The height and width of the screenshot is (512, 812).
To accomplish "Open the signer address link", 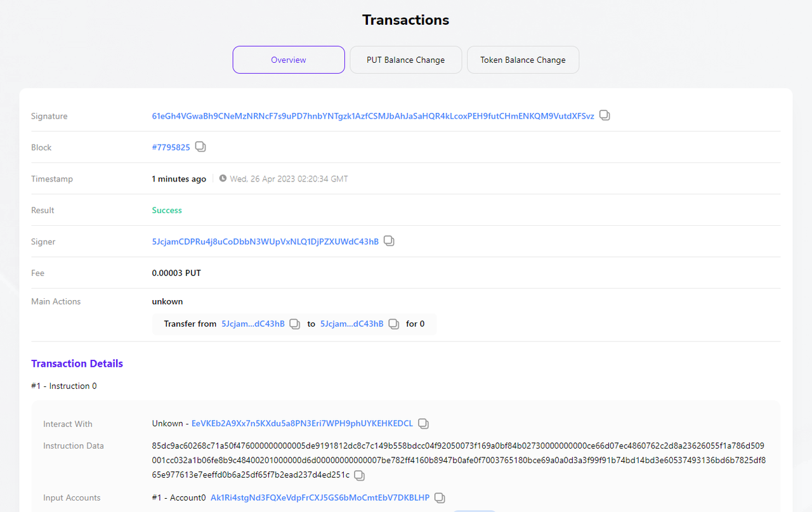I will pos(265,242).
